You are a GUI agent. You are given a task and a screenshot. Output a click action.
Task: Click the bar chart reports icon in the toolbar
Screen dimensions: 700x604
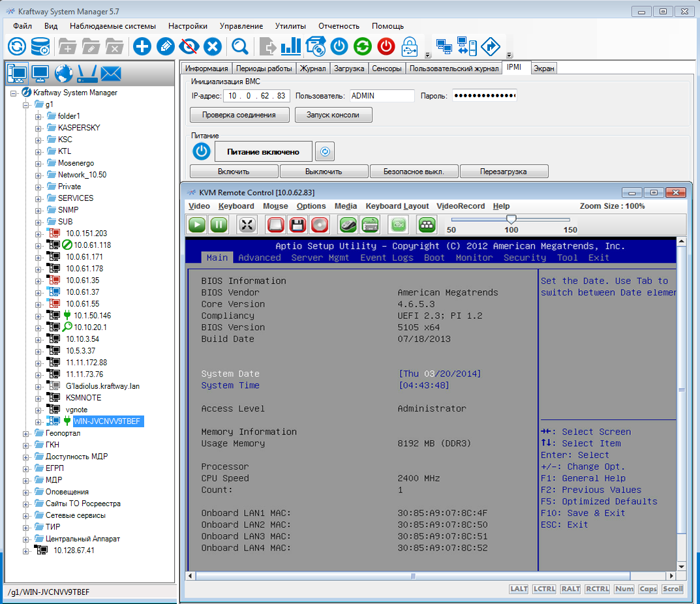(x=290, y=46)
